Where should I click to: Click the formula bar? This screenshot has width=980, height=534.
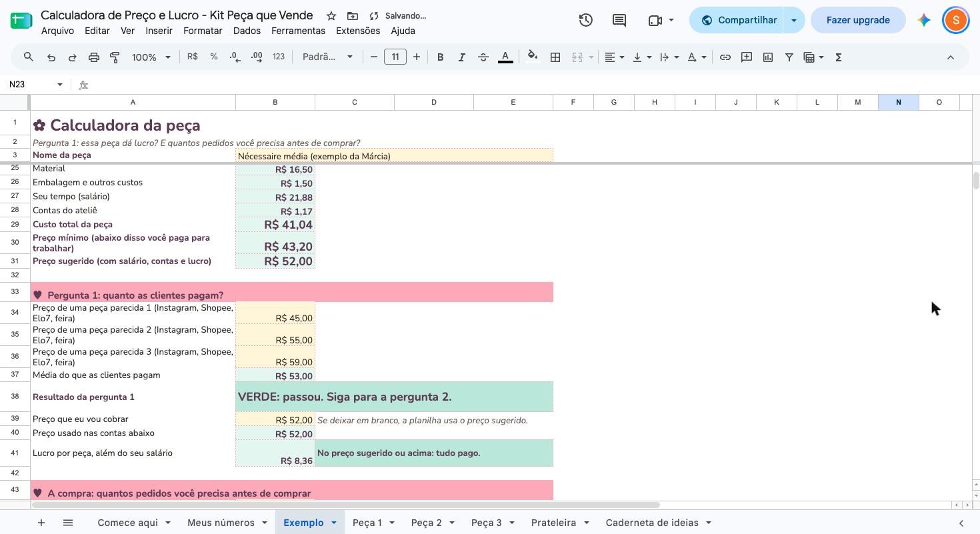click(533, 85)
